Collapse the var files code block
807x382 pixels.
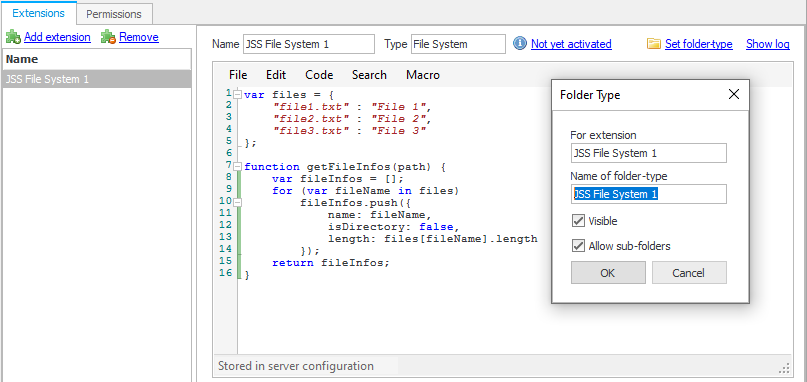point(237,95)
